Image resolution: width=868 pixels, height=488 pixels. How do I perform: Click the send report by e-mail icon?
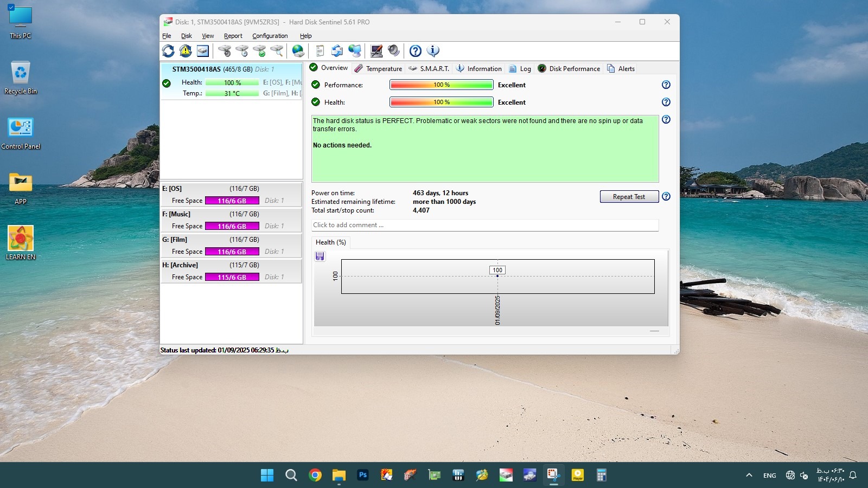[x=337, y=51]
